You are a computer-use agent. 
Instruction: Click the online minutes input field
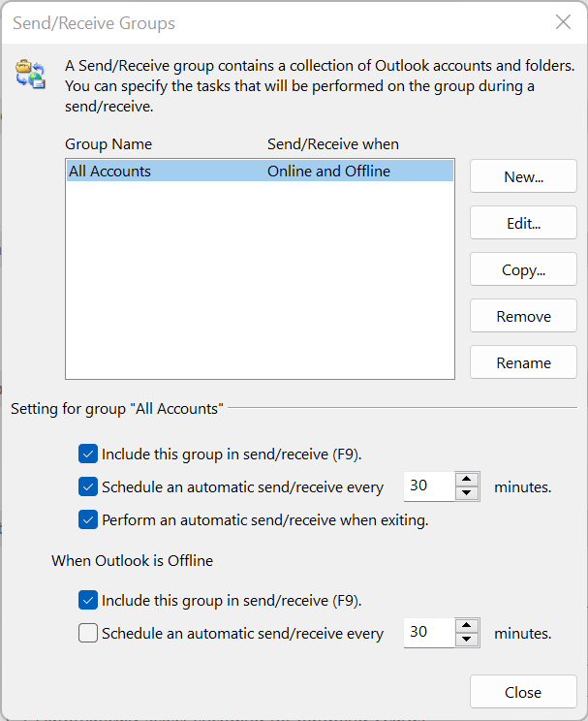427,486
